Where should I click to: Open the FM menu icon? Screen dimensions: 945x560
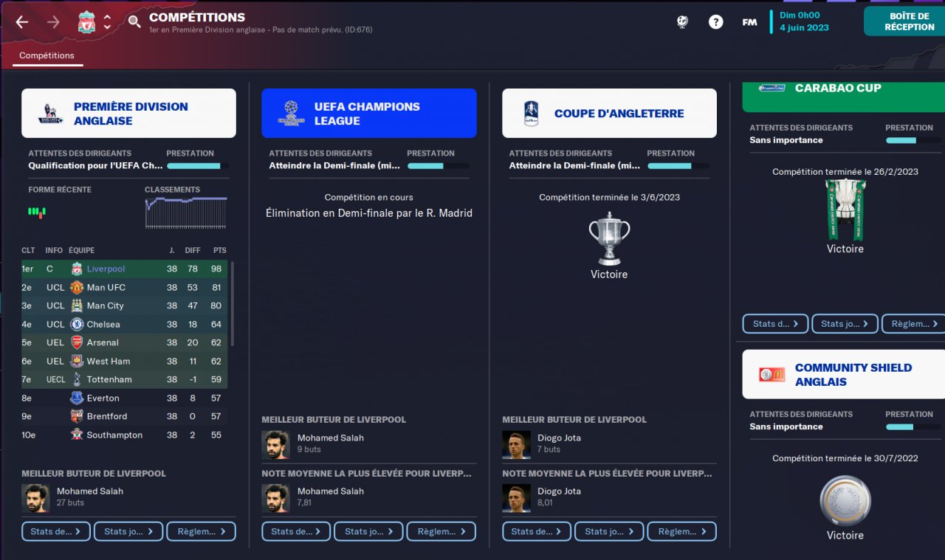pos(749,22)
